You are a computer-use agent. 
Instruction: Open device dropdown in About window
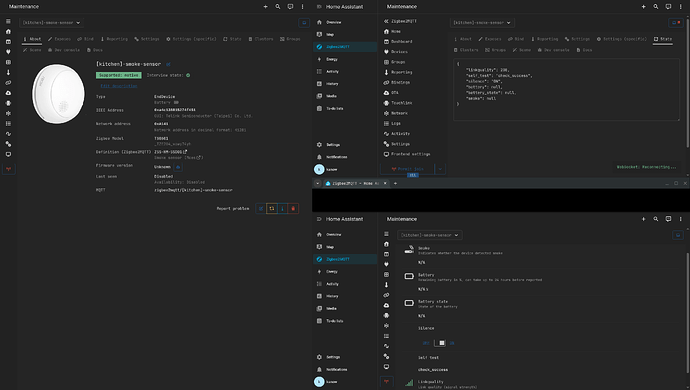click(51, 22)
